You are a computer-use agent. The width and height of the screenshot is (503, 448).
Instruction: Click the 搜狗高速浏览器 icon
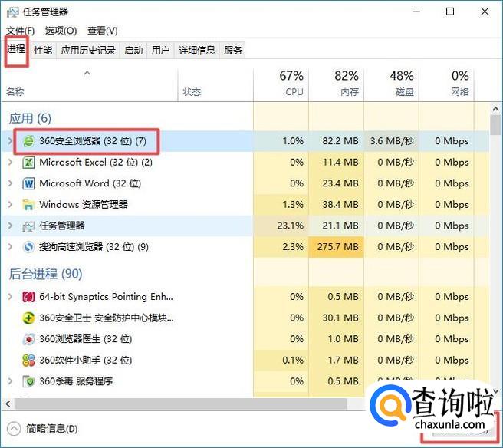tap(28, 247)
